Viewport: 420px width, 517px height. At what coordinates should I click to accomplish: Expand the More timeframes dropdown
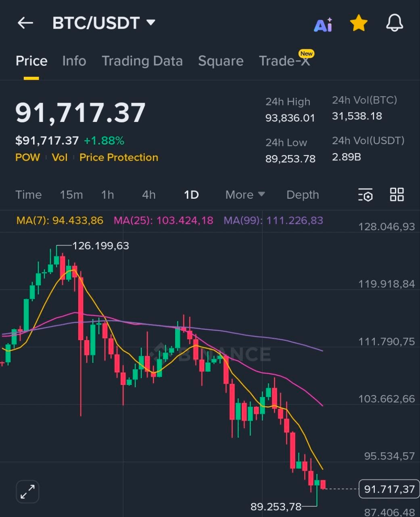pos(245,195)
